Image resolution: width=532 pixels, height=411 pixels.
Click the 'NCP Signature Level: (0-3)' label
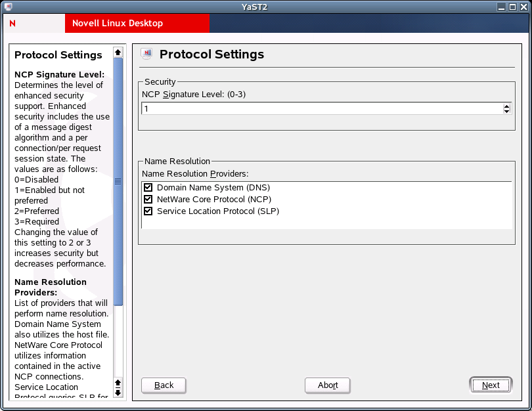(x=194, y=95)
